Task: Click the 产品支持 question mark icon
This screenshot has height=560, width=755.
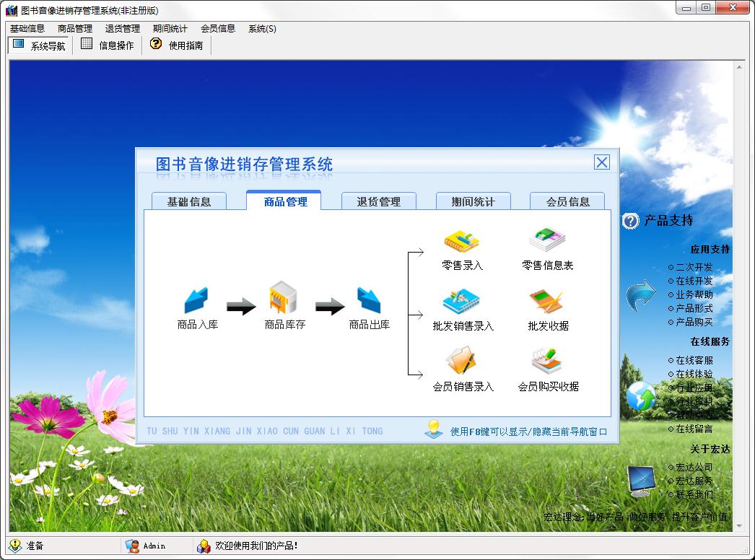Action: click(x=630, y=221)
